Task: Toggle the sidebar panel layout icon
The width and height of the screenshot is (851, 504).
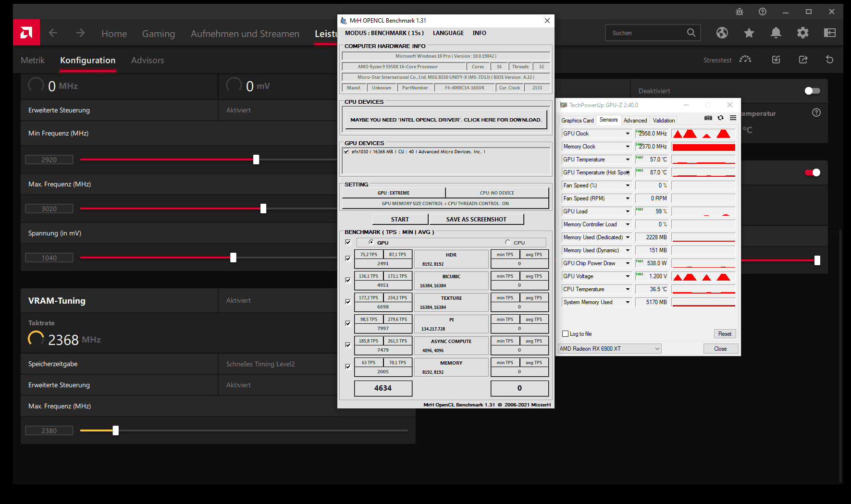Action: [830, 33]
